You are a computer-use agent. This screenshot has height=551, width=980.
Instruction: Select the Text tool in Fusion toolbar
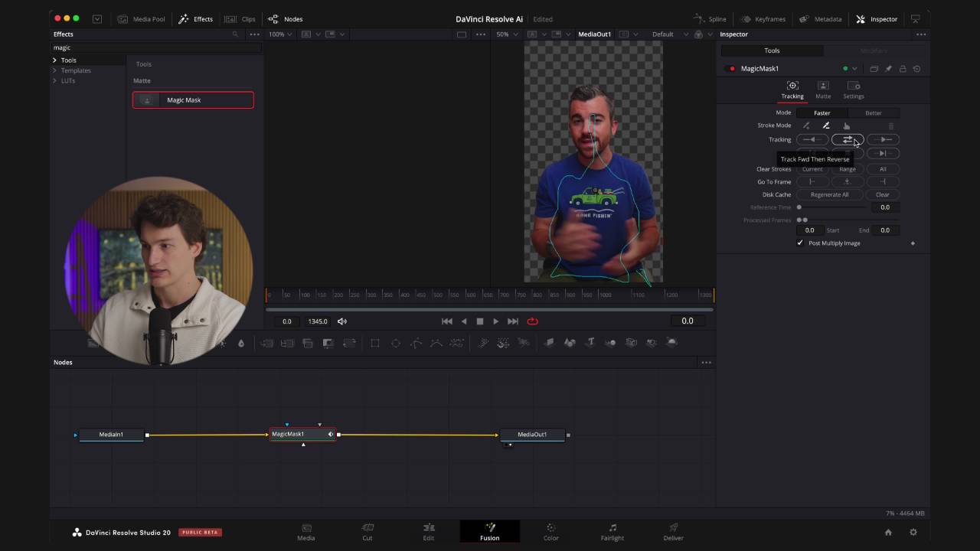[x=590, y=343]
